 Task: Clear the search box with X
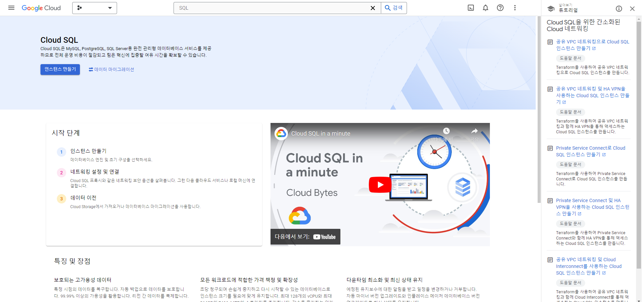click(373, 8)
